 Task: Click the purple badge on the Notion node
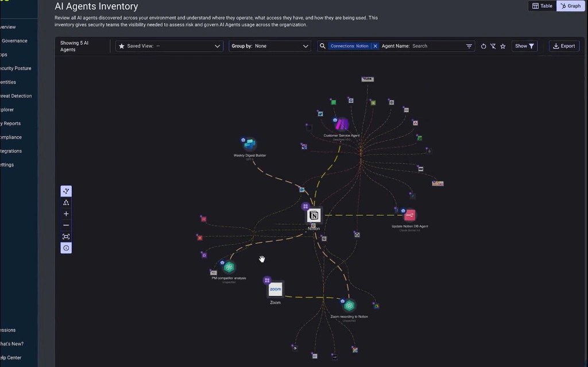click(305, 206)
